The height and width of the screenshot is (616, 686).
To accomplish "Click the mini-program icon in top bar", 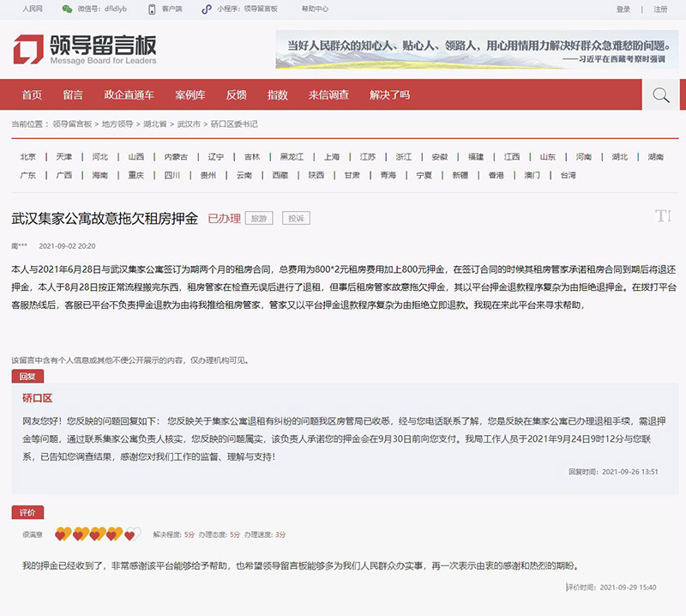I will coord(207,9).
